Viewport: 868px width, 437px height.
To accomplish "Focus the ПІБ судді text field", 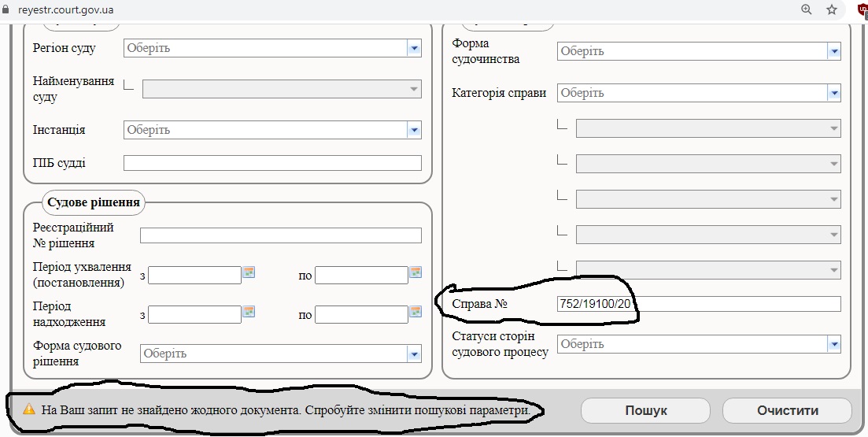I will click(x=272, y=163).
